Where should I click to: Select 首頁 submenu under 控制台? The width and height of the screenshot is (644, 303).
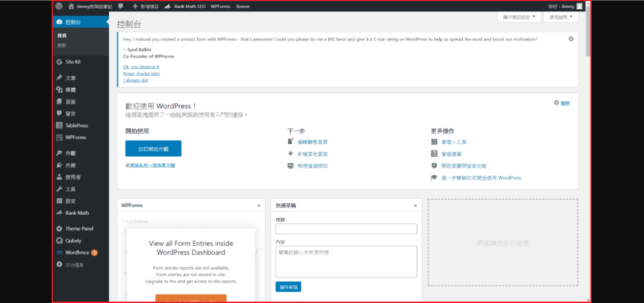coord(62,36)
